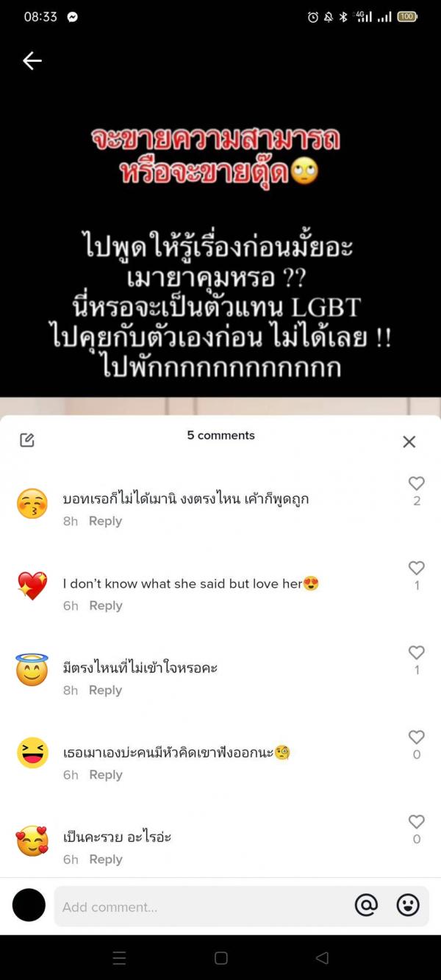The height and width of the screenshot is (980, 441).
Task: Like the halo-emoji user's comment
Action: coord(417,652)
